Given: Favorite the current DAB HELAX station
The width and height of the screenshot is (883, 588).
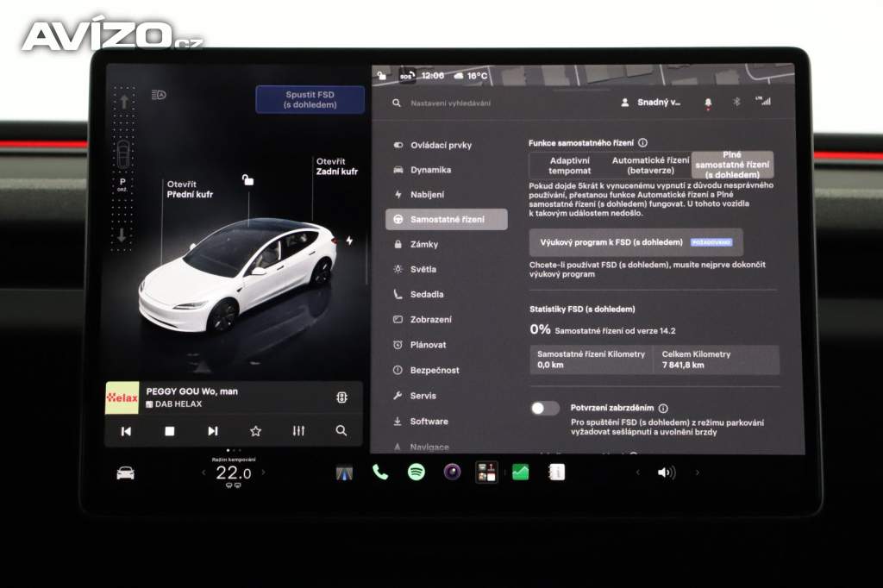Looking at the screenshot, I should (255, 431).
